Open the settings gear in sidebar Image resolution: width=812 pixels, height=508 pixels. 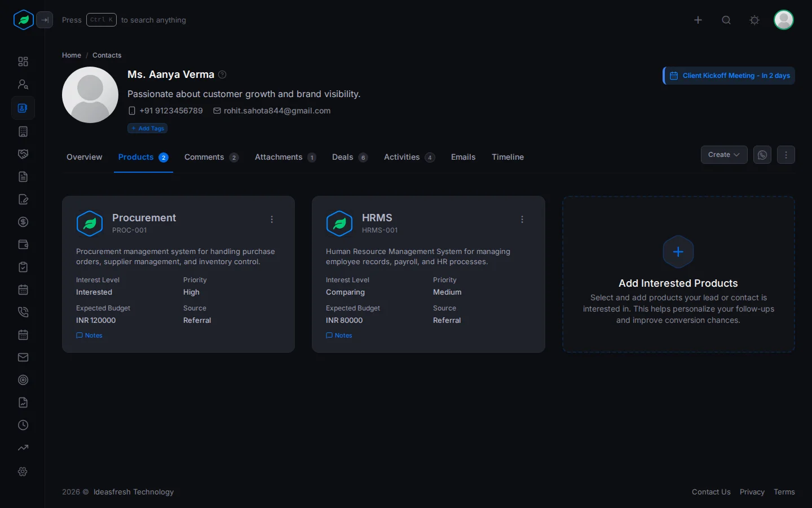click(x=23, y=471)
